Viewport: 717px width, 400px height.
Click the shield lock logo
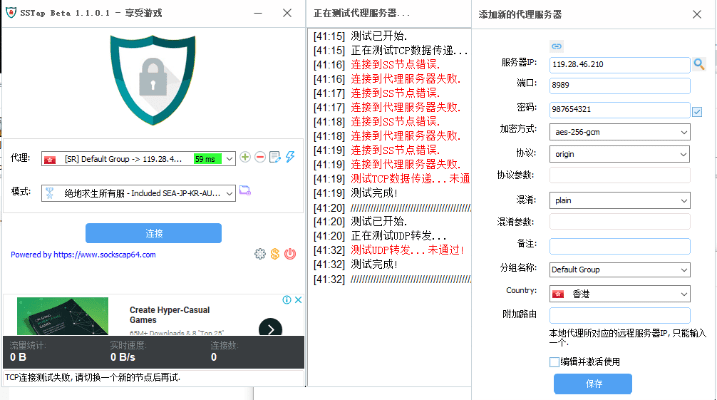pos(153,80)
